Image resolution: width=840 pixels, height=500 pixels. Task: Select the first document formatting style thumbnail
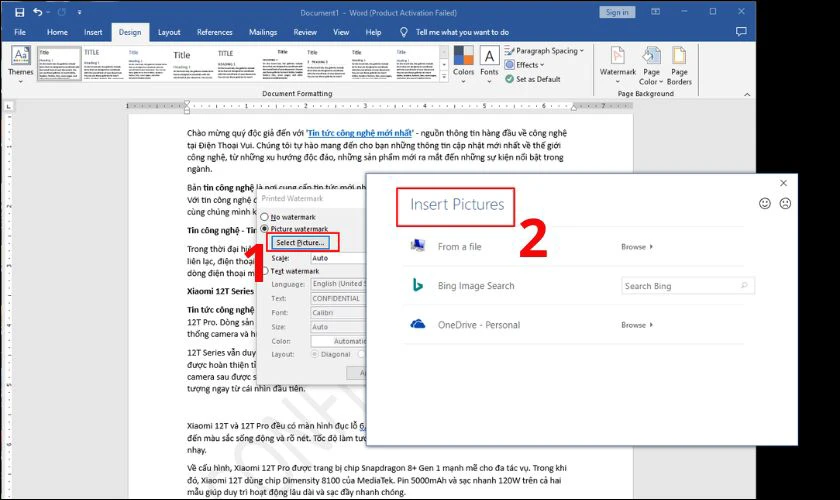point(59,64)
